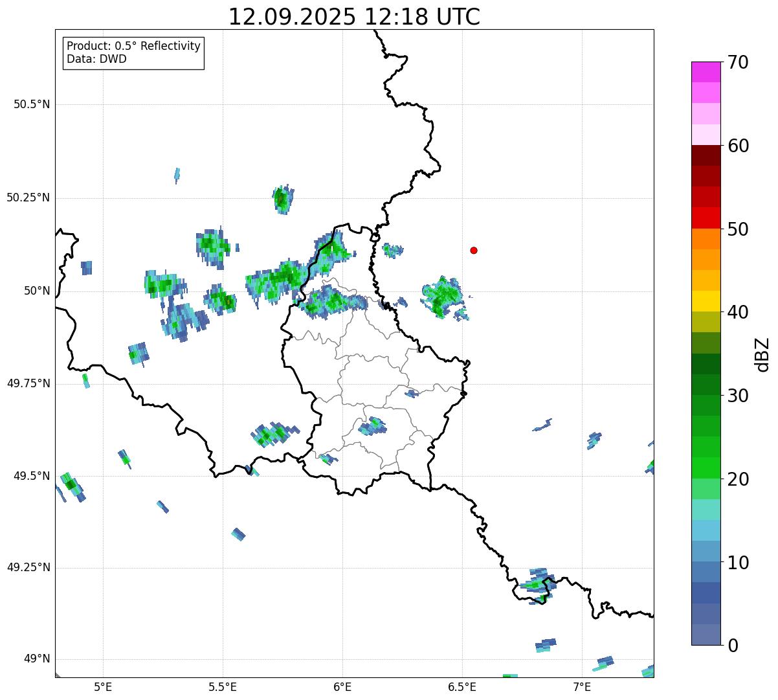Screen dimensions: 778x700
Task: Click the 0 tick on the colorbar
Action: point(733,646)
